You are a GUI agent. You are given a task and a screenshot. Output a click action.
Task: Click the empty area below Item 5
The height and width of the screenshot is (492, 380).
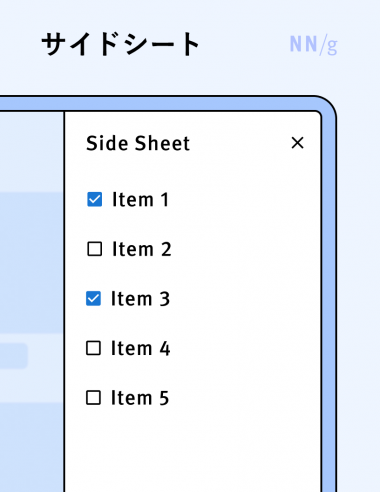(x=193, y=450)
